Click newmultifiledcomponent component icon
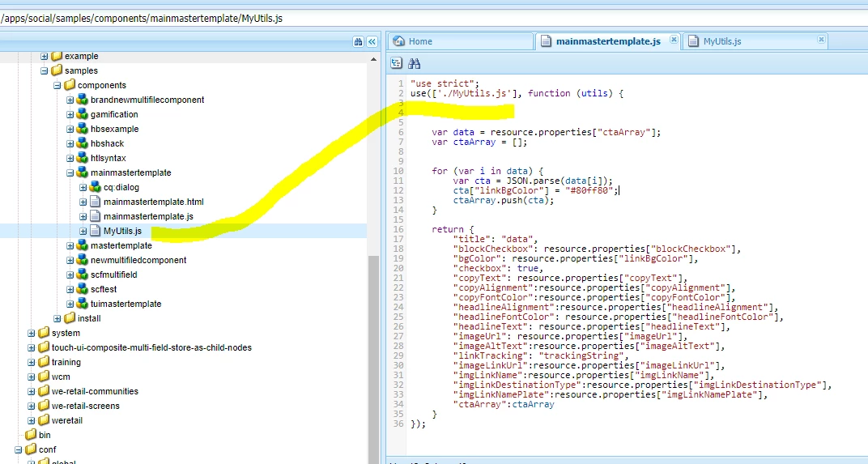 click(82, 260)
